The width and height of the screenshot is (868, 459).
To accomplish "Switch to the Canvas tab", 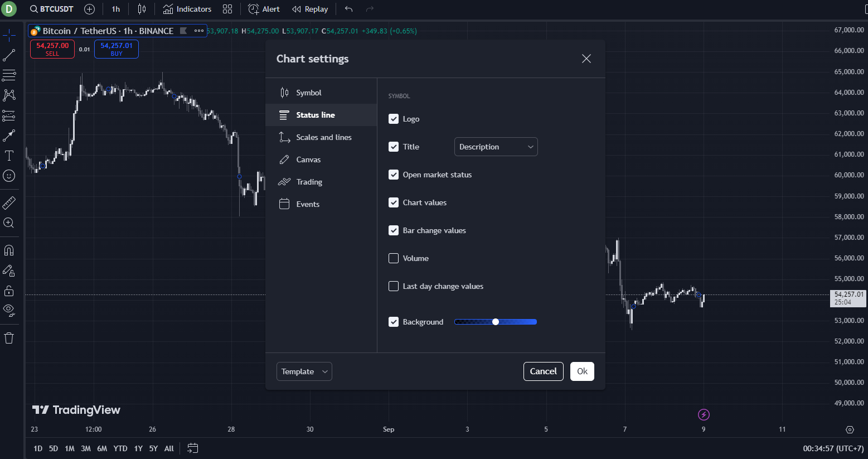I will (x=321, y=160).
